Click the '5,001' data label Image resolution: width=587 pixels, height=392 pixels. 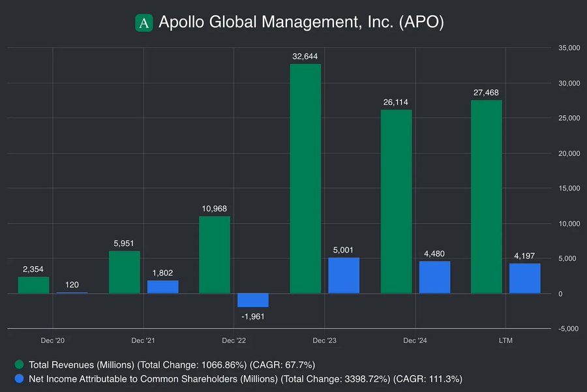tap(343, 250)
